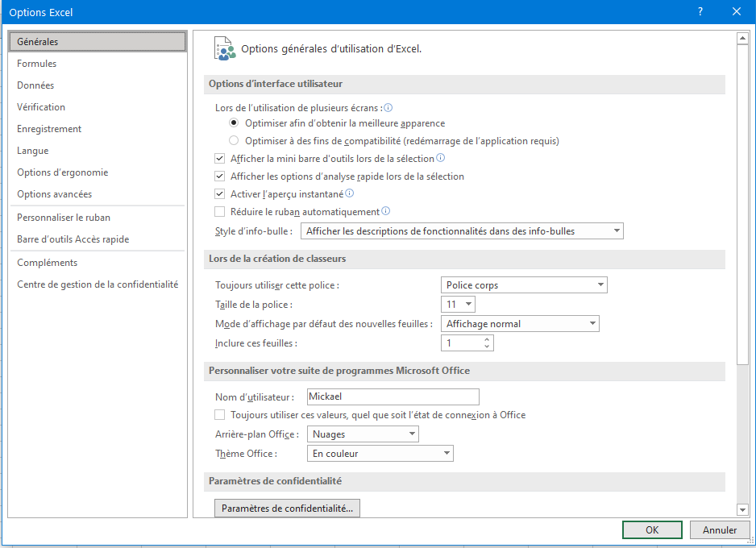This screenshot has height=548, width=756.
Task: Confirm with the OK button
Action: pyautogui.click(x=652, y=529)
